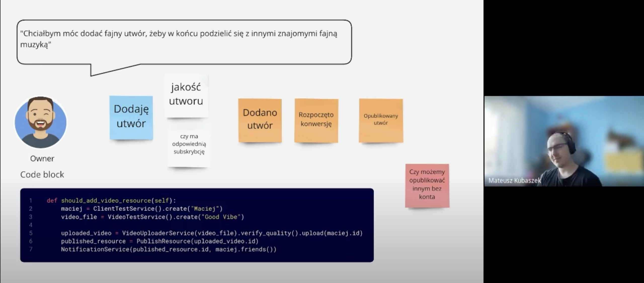Select the 'Code block' heading text
Screen dimensions: 644x283
(x=42, y=174)
